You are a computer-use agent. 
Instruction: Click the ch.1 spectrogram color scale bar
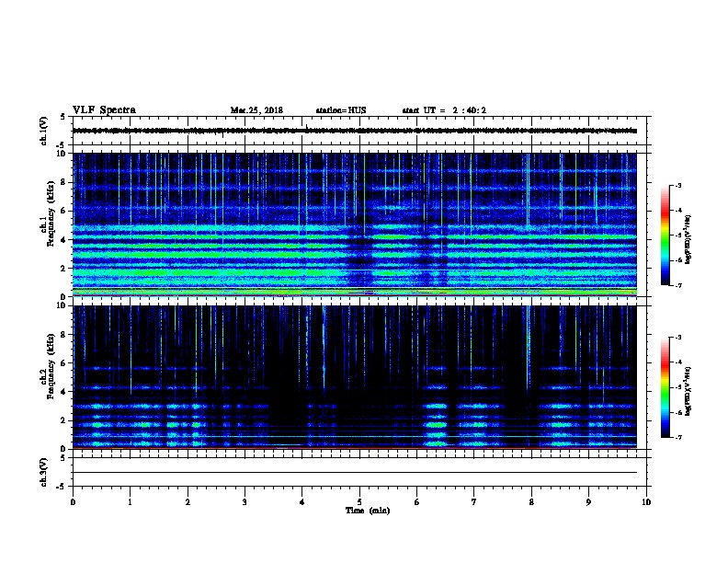pyautogui.click(x=665, y=236)
